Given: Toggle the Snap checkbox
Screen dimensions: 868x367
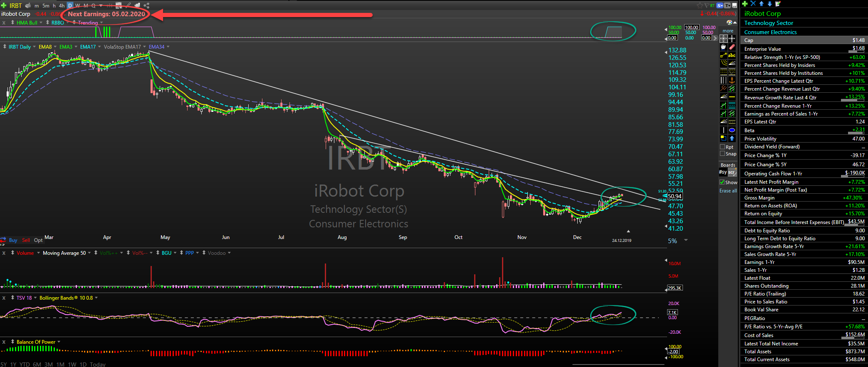Looking at the screenshot, I should [722, 154].
